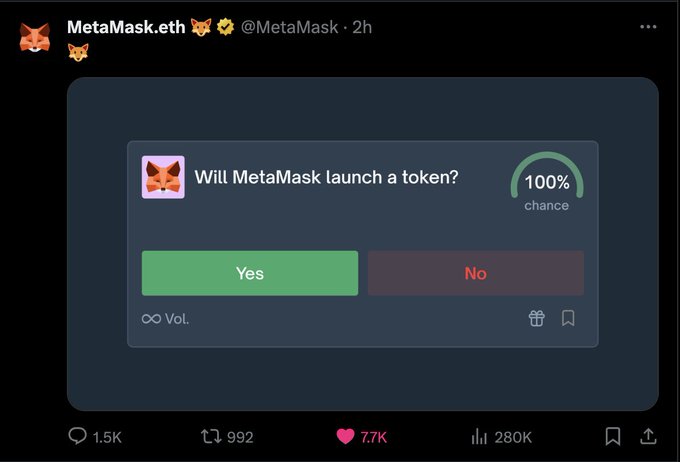680x462 pixels.
Task: Open the three-dot more options menu
Action: 648,27
